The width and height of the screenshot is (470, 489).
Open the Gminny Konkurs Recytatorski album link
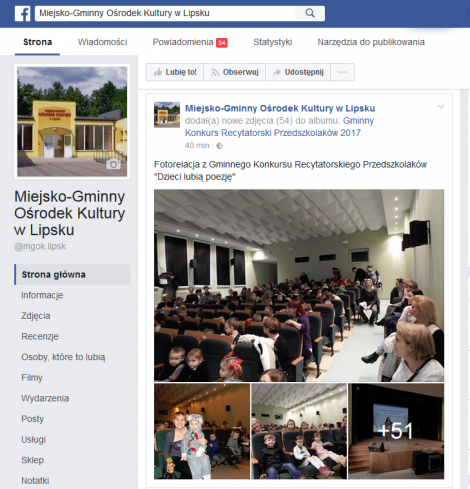pos(279,127)
